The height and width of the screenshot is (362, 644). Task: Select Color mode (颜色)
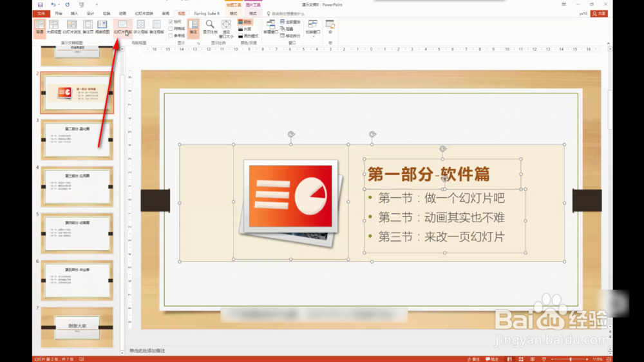tap(245, 22)
